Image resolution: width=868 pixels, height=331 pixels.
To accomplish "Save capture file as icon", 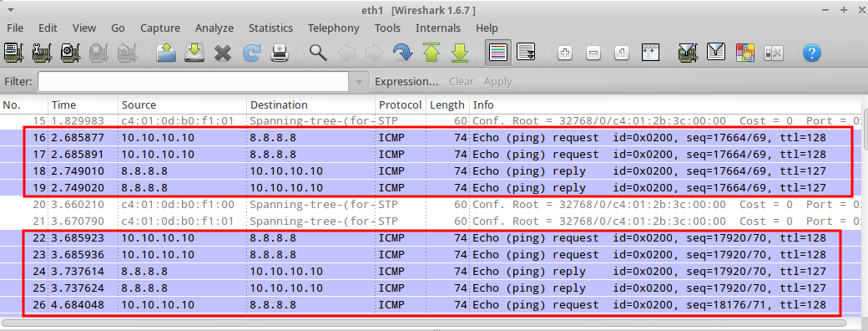I will pyautogui.click(x=194, y=53).
